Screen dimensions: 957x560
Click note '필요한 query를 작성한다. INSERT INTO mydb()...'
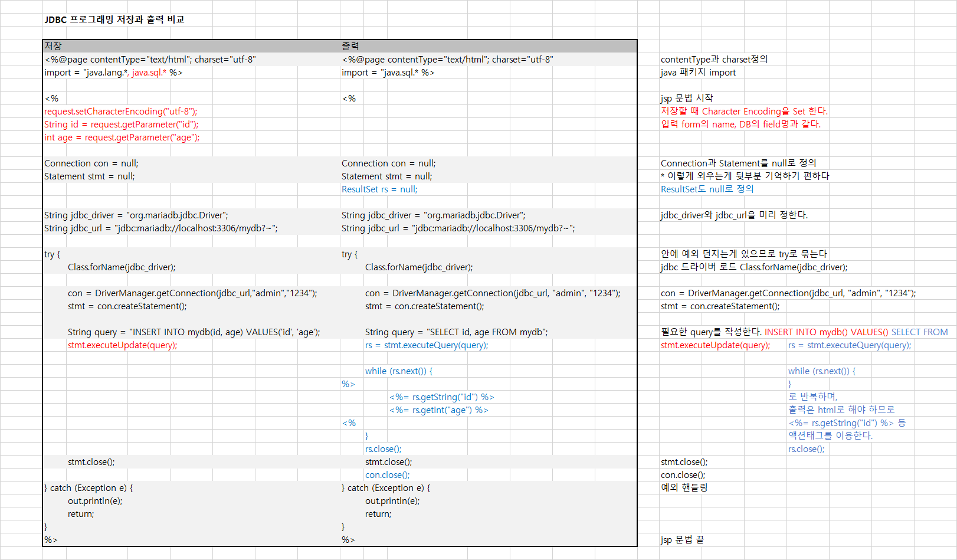click(804, 332)
